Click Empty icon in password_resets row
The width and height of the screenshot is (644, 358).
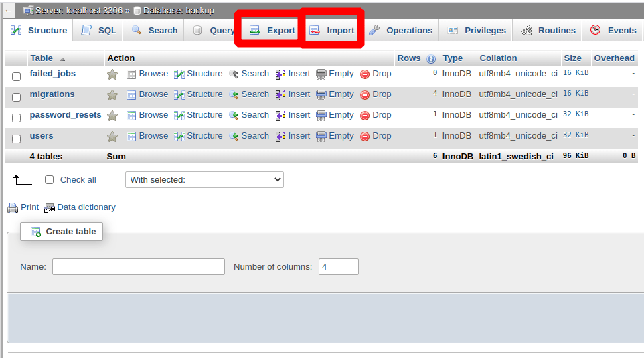point(321,116)
